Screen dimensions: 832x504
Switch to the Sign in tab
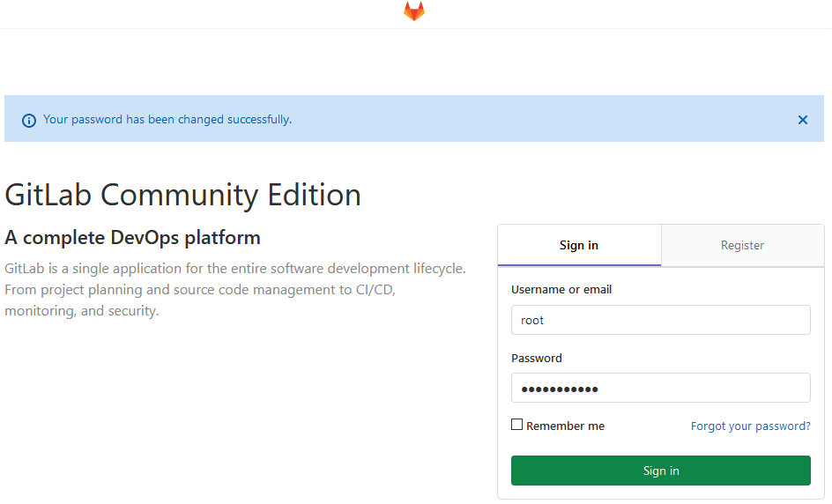579,245
